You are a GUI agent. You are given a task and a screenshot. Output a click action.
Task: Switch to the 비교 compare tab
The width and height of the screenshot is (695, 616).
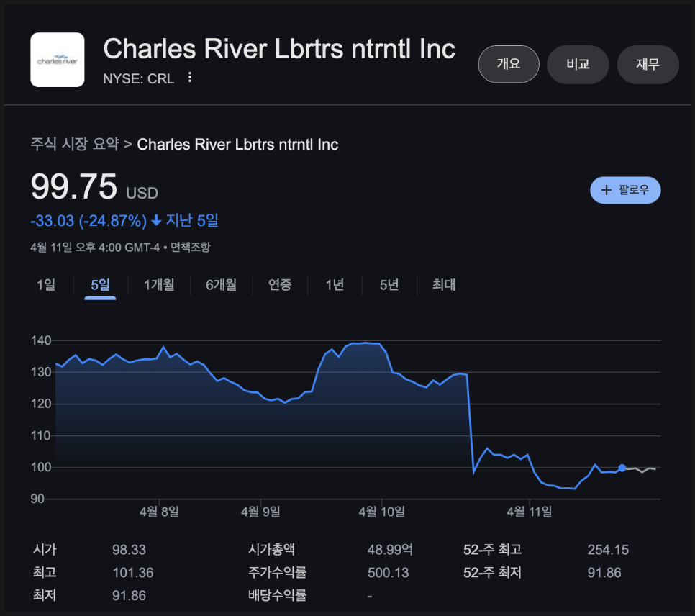tap(578, 64)
